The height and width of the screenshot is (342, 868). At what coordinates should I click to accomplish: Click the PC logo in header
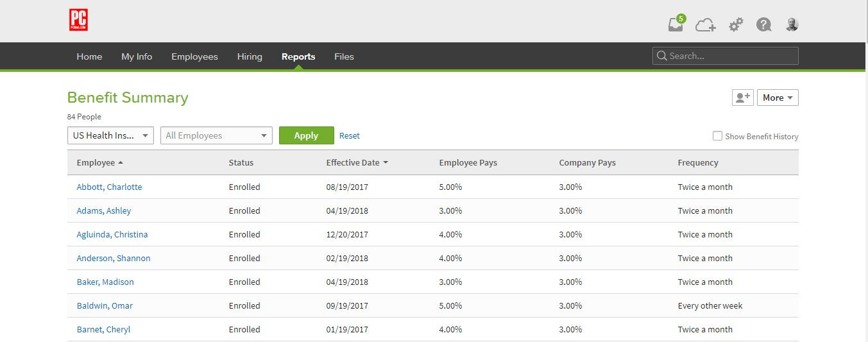78,21
